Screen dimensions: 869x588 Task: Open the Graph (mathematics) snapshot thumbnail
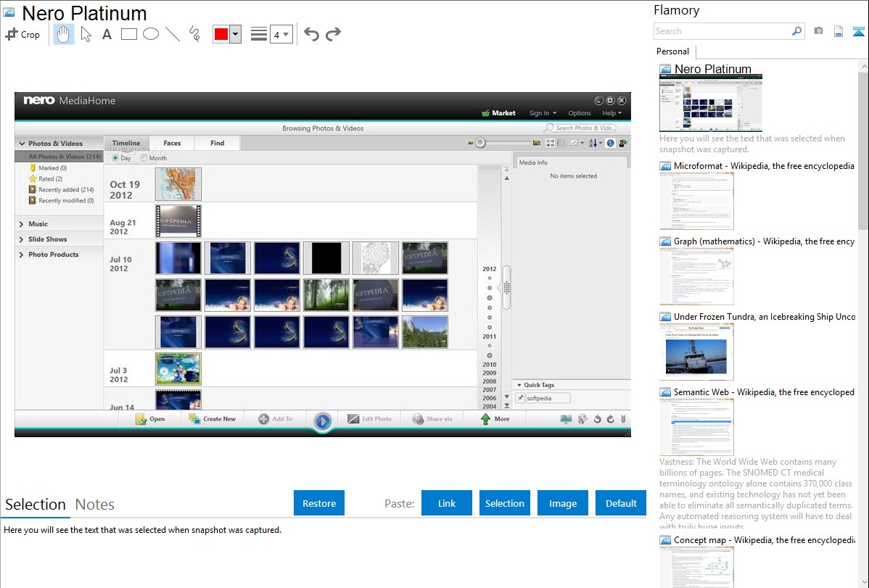(696, 276)
